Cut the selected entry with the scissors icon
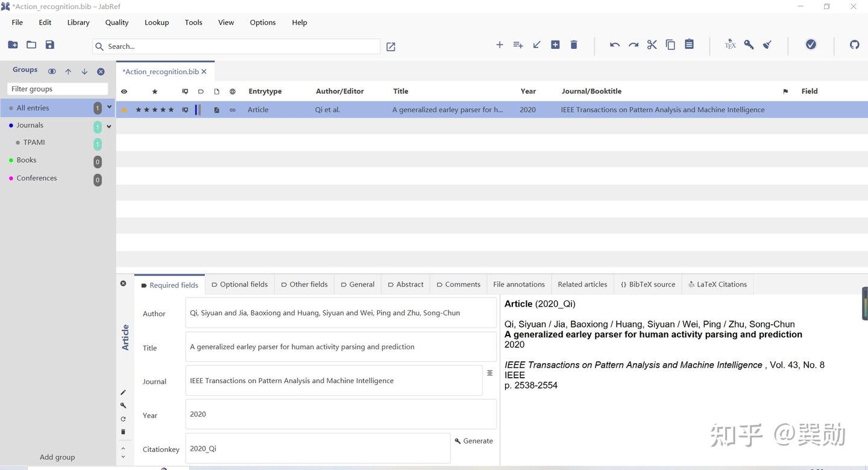The image size is (868, 470). pos(652,45)
